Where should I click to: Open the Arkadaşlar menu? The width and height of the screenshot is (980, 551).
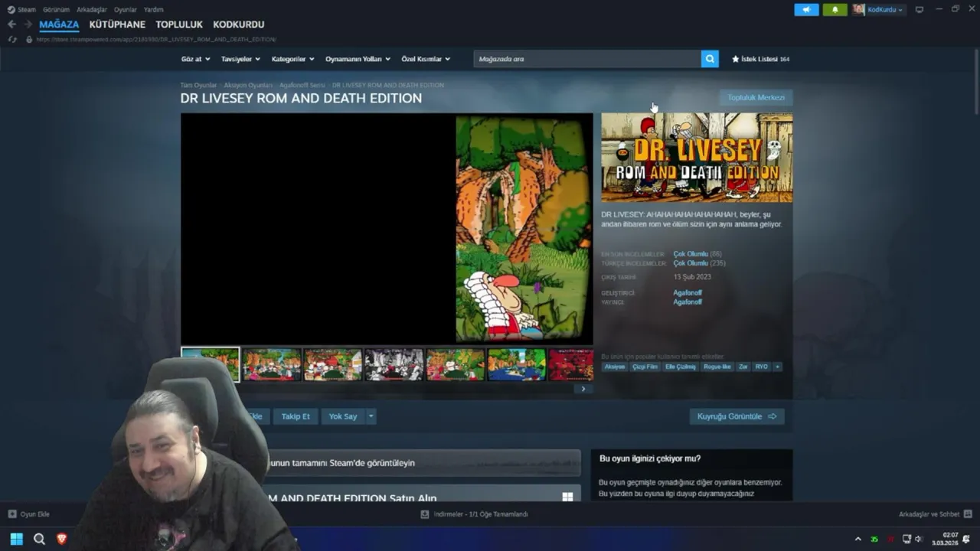[x=91, y=9]
